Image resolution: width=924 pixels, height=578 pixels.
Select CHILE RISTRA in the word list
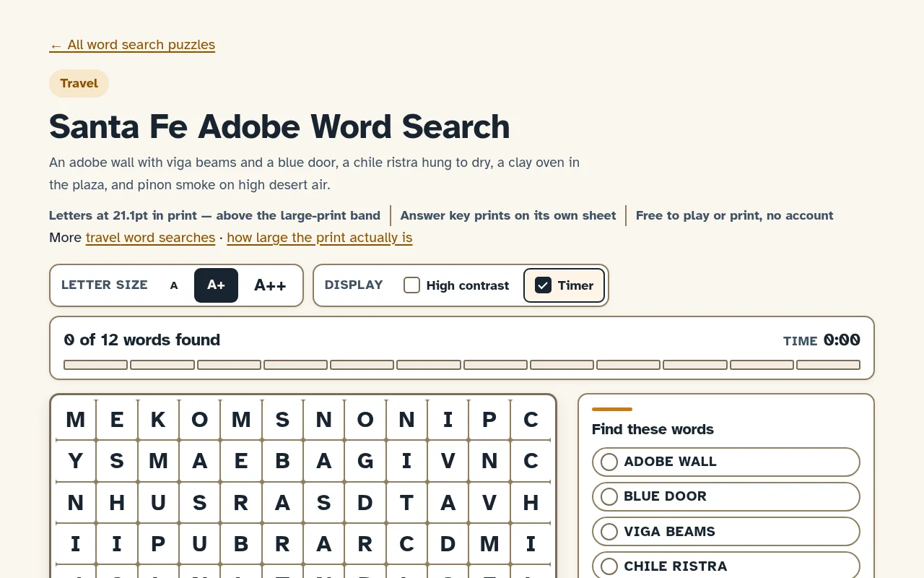(x=726, y=566)
